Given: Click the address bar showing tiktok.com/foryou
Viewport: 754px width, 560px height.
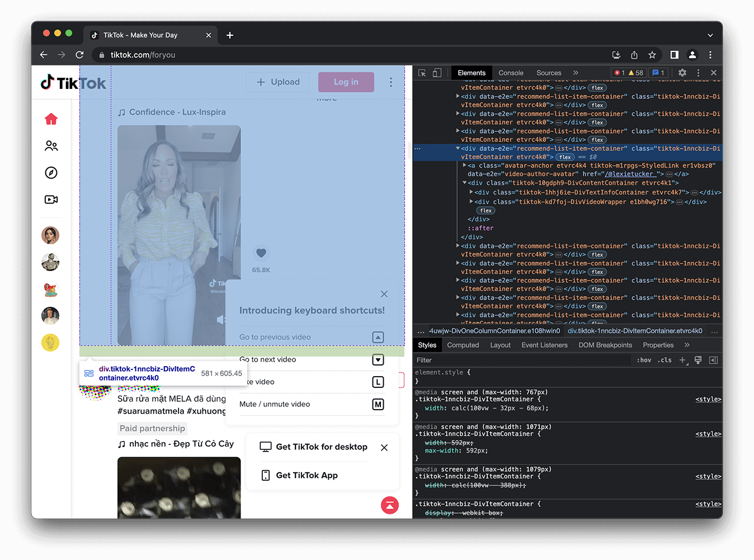Looking at the screenshot, I should (352, 55).
